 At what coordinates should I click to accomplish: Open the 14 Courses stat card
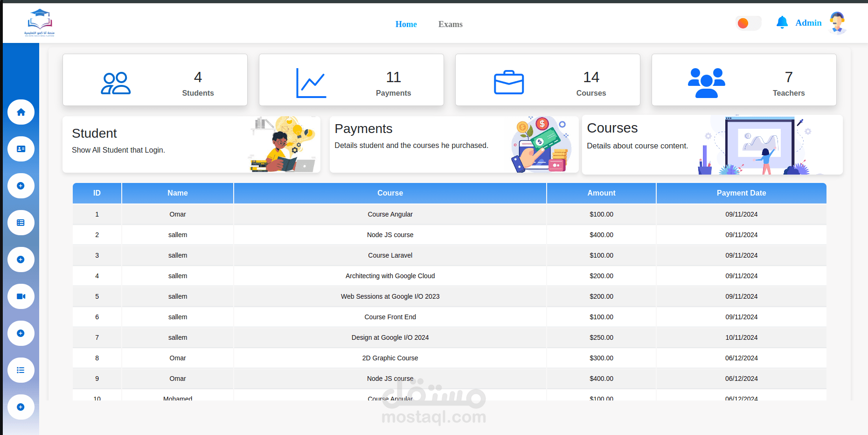coord(548,80)
